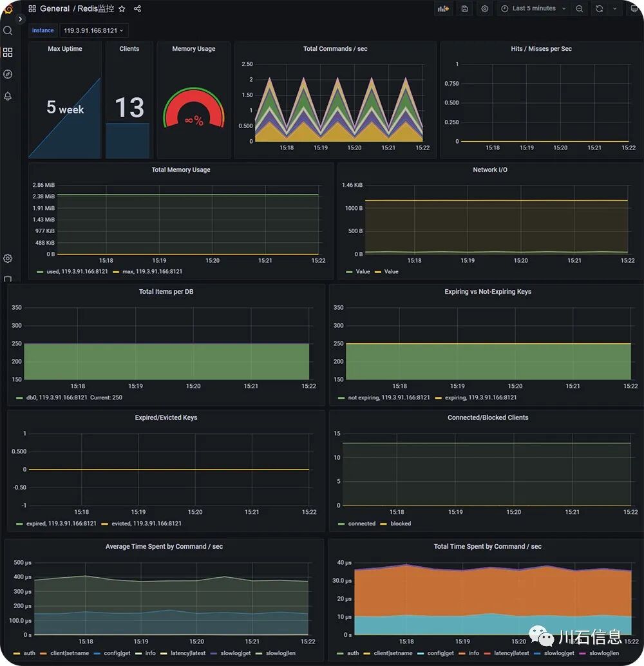Viewport: 644px width, 666px height.
Task: Click the dashboard grid icon beside General
Action: coord(32,8)
